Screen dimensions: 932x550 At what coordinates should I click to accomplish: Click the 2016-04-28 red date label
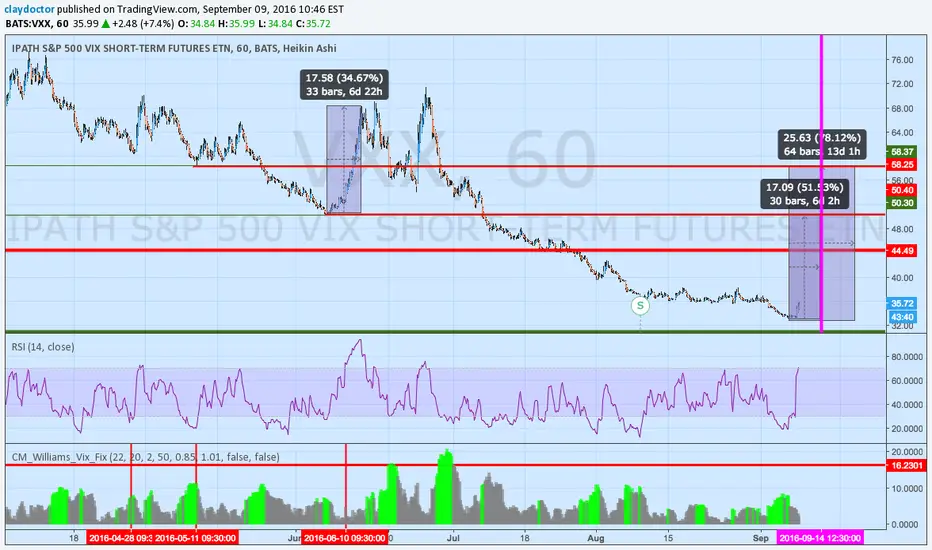119,538
